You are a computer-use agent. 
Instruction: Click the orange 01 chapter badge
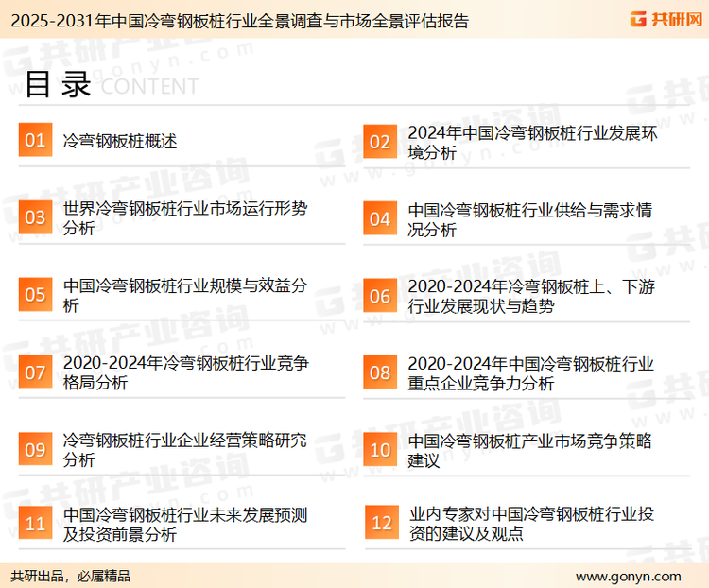(35, 141)
